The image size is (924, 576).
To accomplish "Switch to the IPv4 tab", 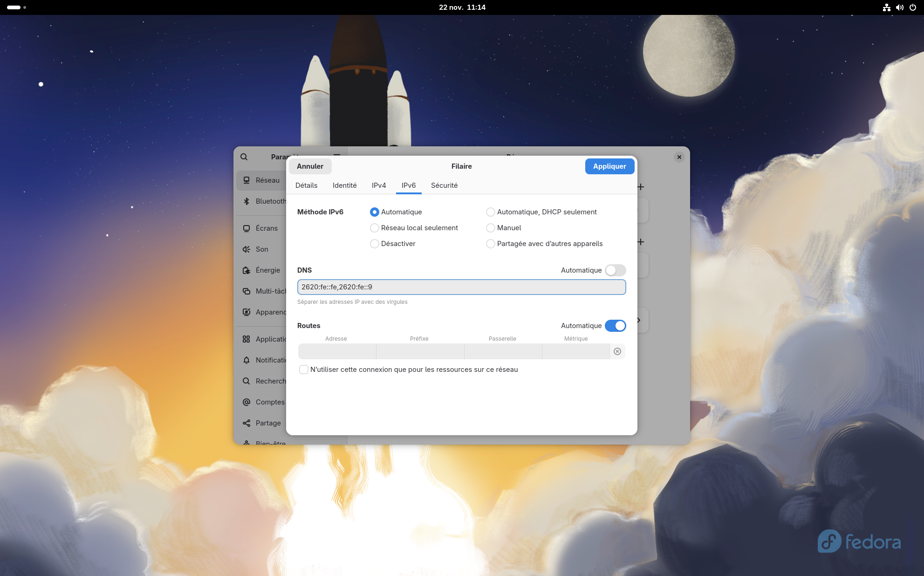I will point(379,185).
